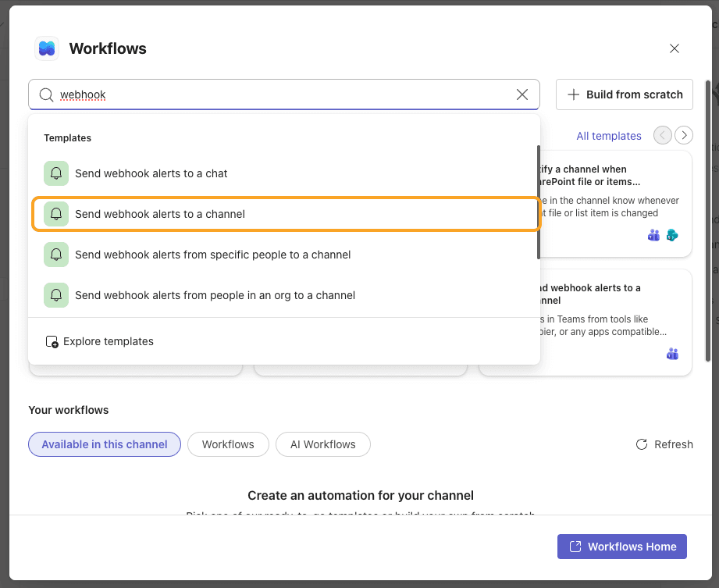Click bell icon beside alerts to a channel
Image resolution: width=719 pixels, height=588 pixels.
coord(56,214)
